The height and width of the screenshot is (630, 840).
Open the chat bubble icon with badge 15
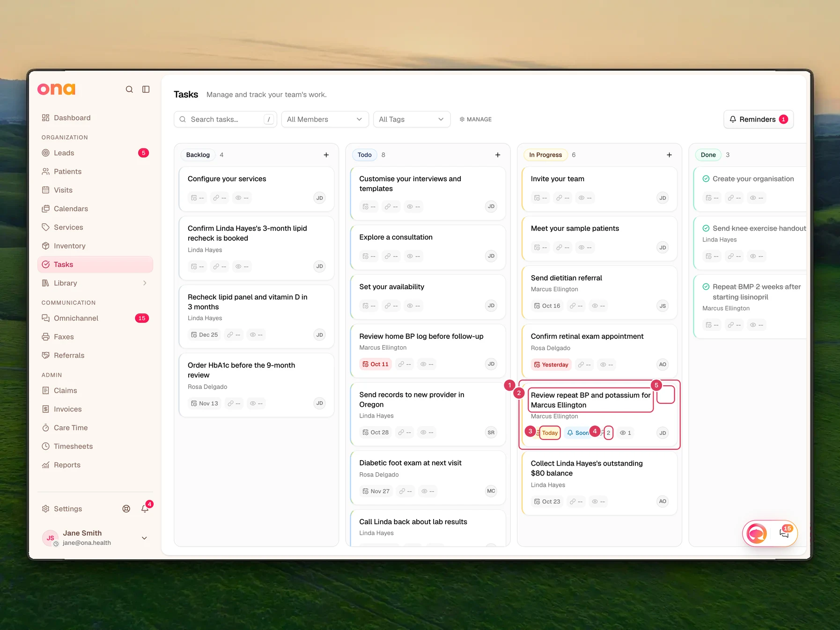784,533
